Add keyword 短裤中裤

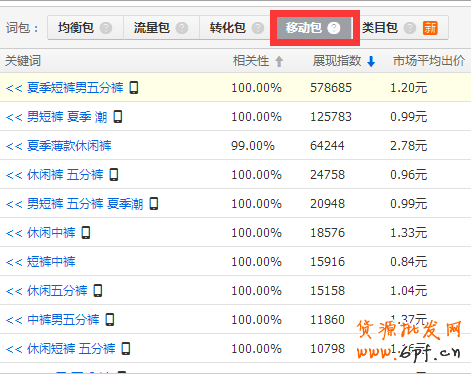41,262
